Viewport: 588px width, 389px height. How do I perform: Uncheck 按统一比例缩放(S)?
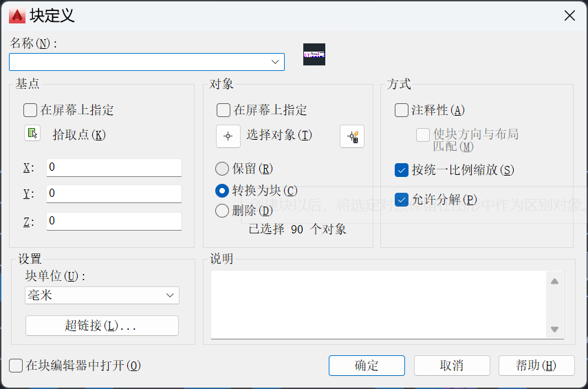pos(401,170)
